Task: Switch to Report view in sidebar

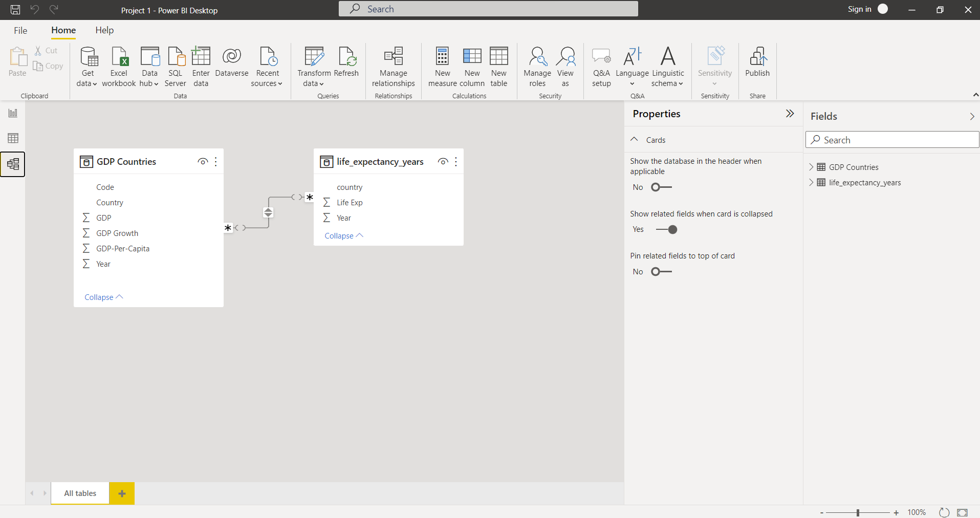Action: coord(13,113)
